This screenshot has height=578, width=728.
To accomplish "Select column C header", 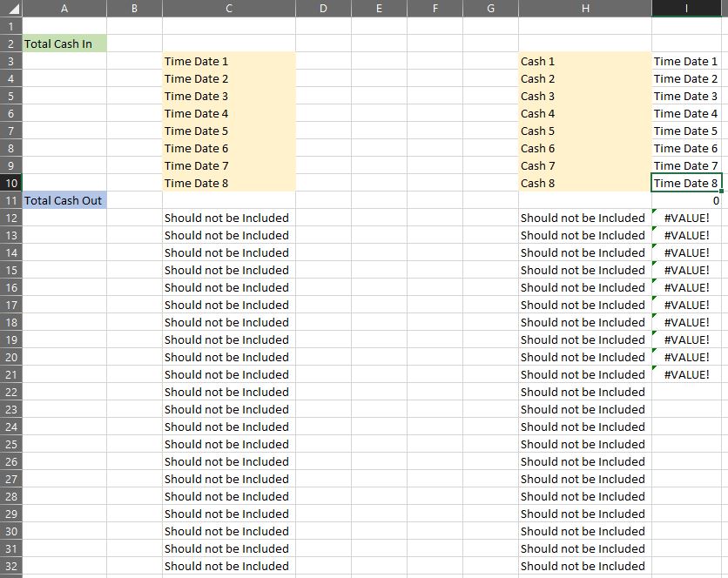I will 229,9.
